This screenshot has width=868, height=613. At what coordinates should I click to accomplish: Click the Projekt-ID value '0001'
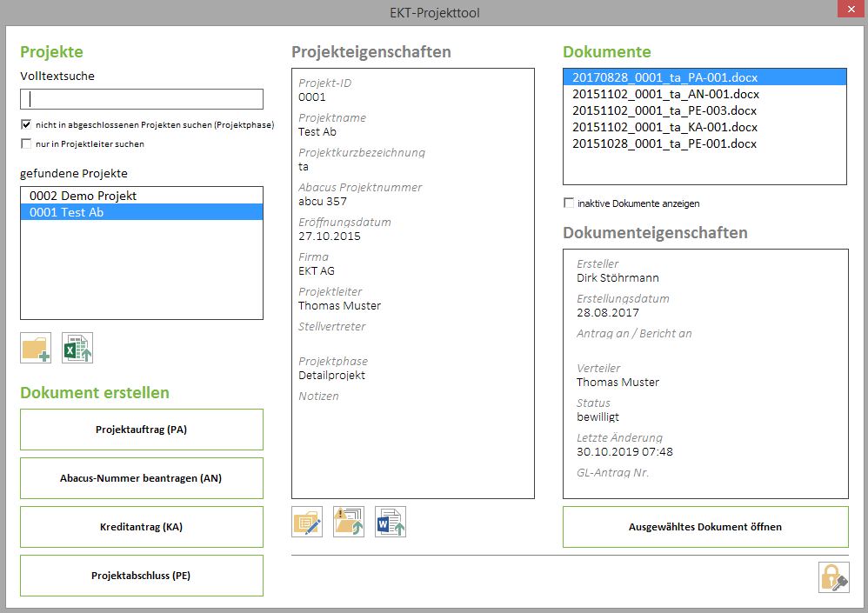[x=312, y=97]
